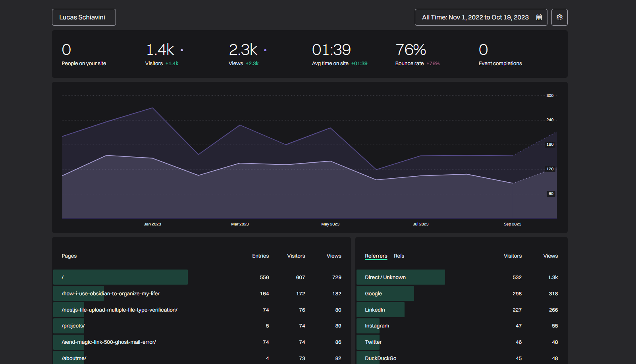This screenshot has height=364, width=636.
Task: Click the /projects/ page row
Action: point(73,326)
